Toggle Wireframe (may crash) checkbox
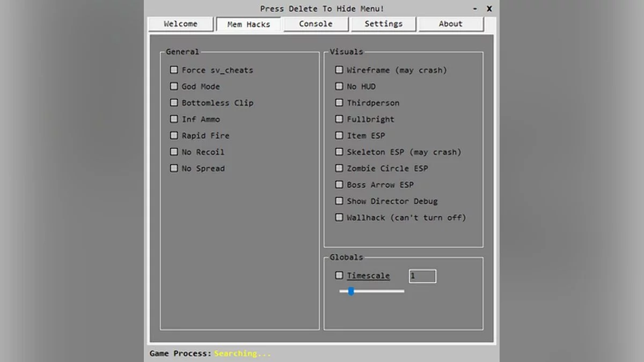644x362 pixels. coord(339,70)
